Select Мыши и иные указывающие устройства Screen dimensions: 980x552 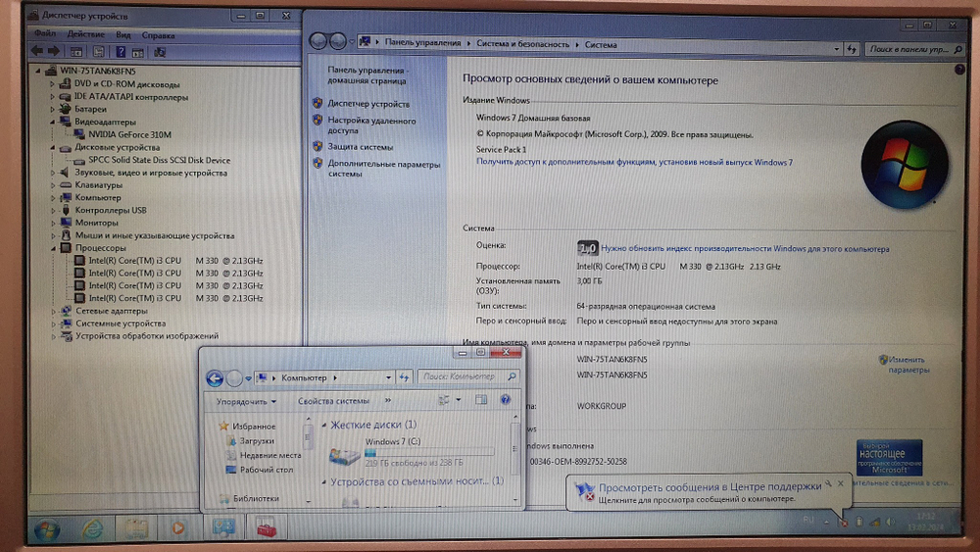155,235
